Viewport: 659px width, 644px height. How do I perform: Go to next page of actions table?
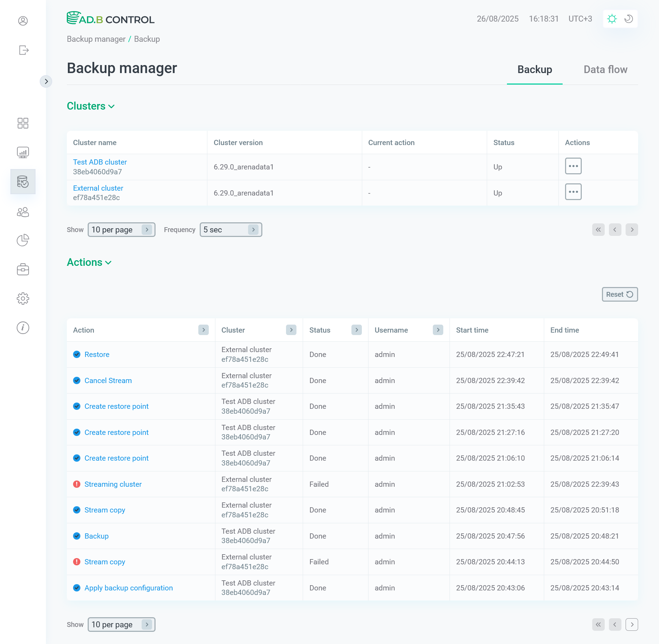pyautogui.click(x=632, y=624)
